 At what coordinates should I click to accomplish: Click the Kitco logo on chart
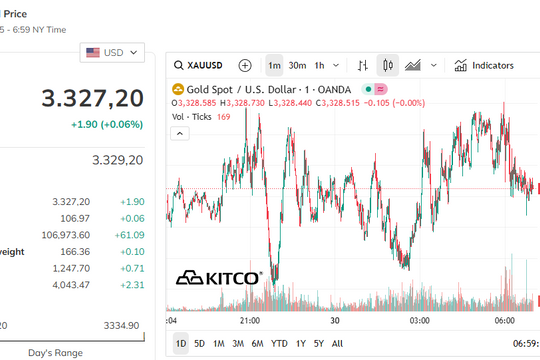click(x=219, y=278)
